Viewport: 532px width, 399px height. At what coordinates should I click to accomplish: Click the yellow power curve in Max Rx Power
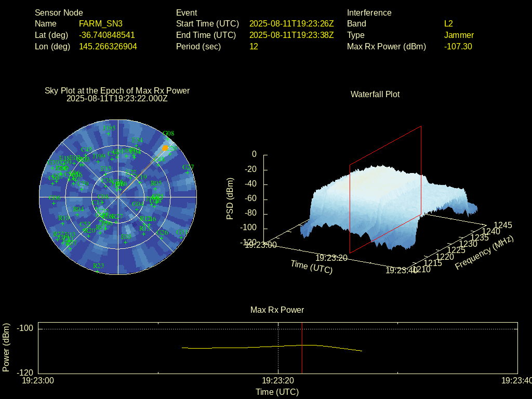point(234,348)
